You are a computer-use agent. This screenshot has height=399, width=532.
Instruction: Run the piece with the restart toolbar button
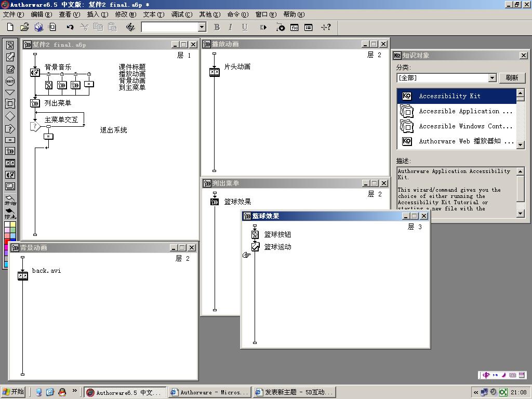pyautogui.click(x=263, y=28)
